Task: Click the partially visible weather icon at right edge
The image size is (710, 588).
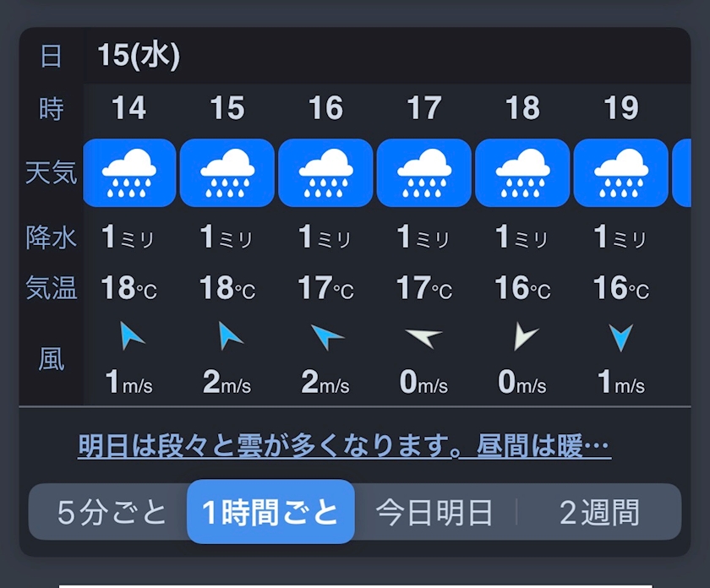Action: coord(682,173)
